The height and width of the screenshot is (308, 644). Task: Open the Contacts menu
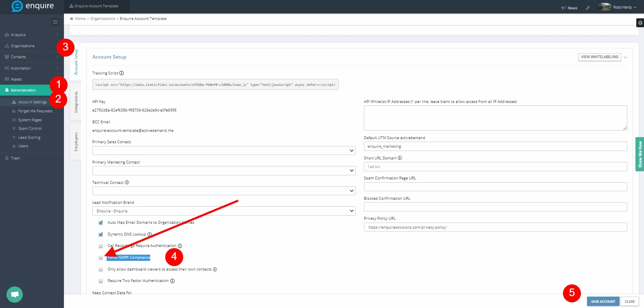[x=32, y=57]
